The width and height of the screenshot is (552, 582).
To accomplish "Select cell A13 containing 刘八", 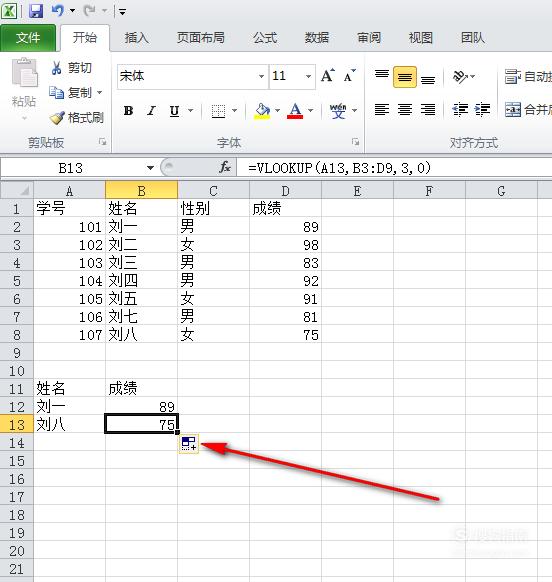I will coord(69,425).
